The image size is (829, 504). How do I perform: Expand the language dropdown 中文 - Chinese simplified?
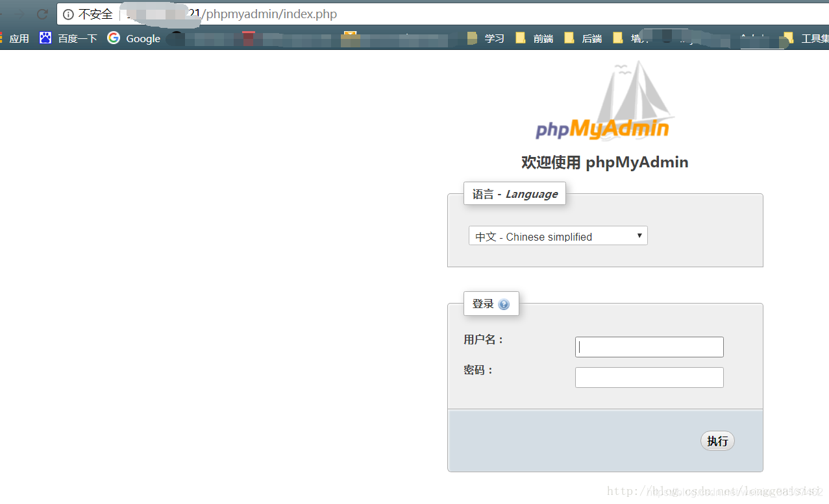point(558,236)
